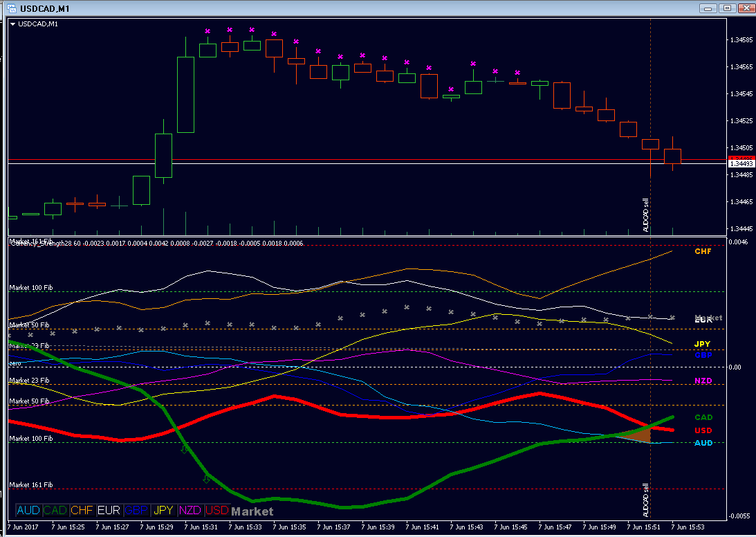Click the GBP line label on the right
This screenshot has width=756, height=537.
[x=703, y=355]
